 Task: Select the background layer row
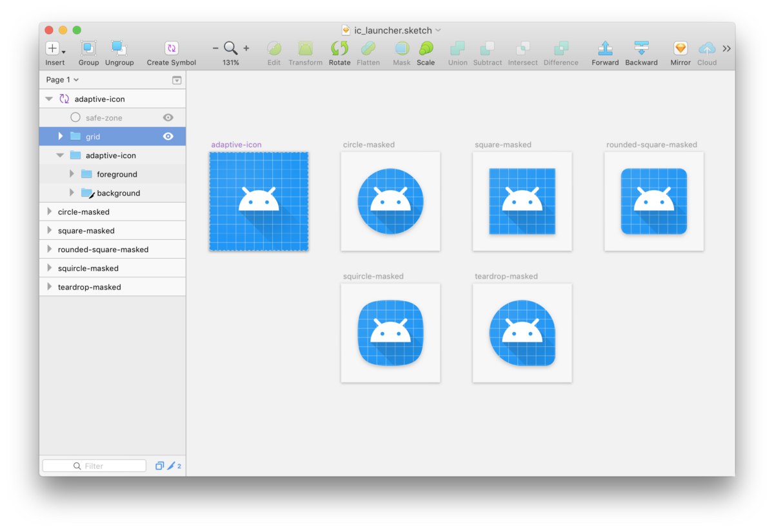pyautogui.click(x=112, y=193)
